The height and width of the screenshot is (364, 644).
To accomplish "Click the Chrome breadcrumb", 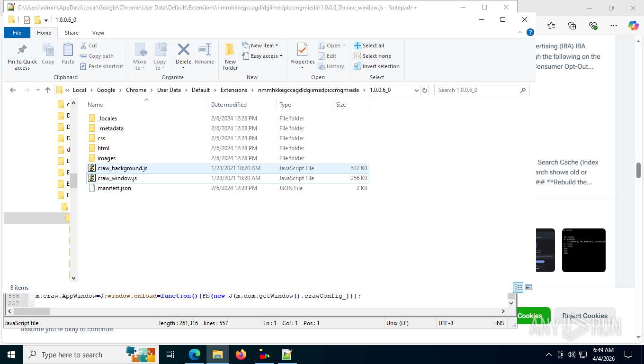I will pyautogui.click(x=136, y=90).
